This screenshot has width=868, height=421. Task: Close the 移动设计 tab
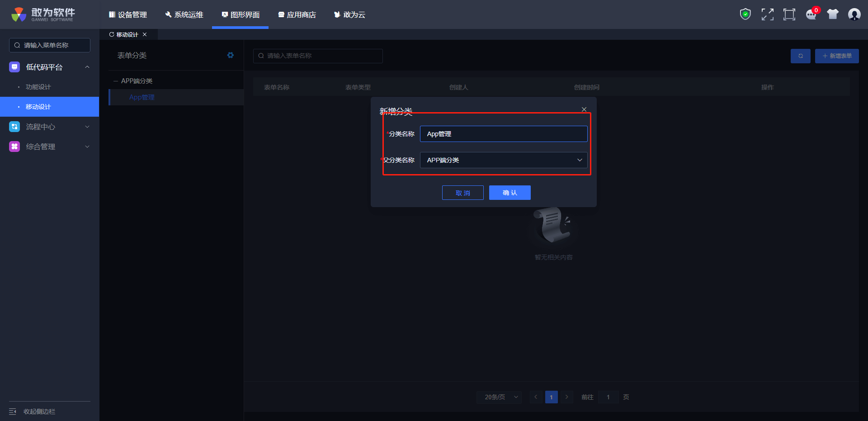coord(145,34)
